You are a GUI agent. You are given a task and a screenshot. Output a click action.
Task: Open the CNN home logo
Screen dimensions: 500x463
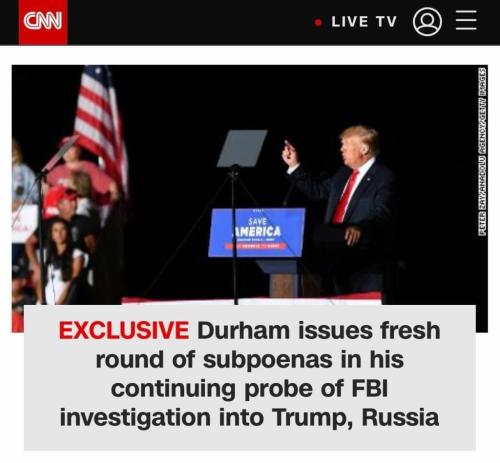(x=43, y=22)
